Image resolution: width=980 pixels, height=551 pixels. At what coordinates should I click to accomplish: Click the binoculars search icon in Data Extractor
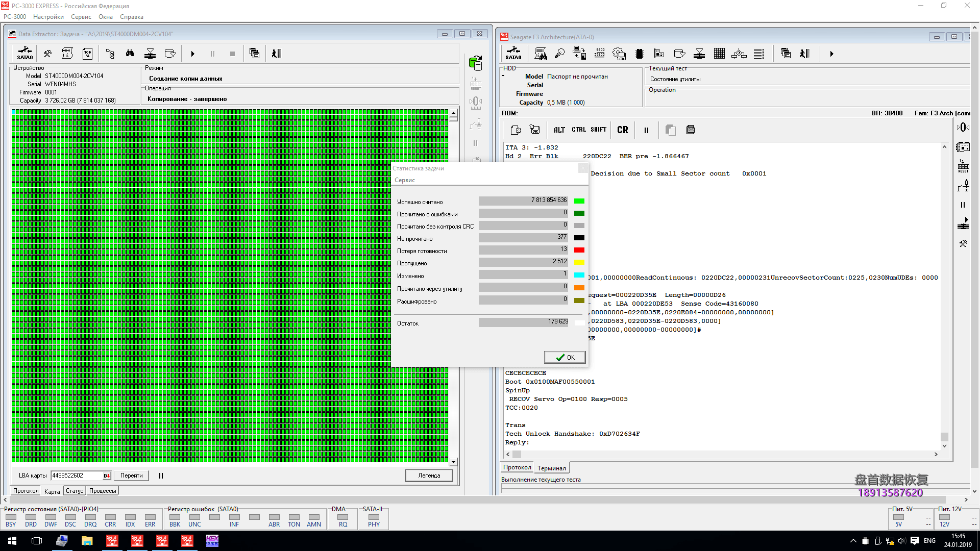coord(130,54)
